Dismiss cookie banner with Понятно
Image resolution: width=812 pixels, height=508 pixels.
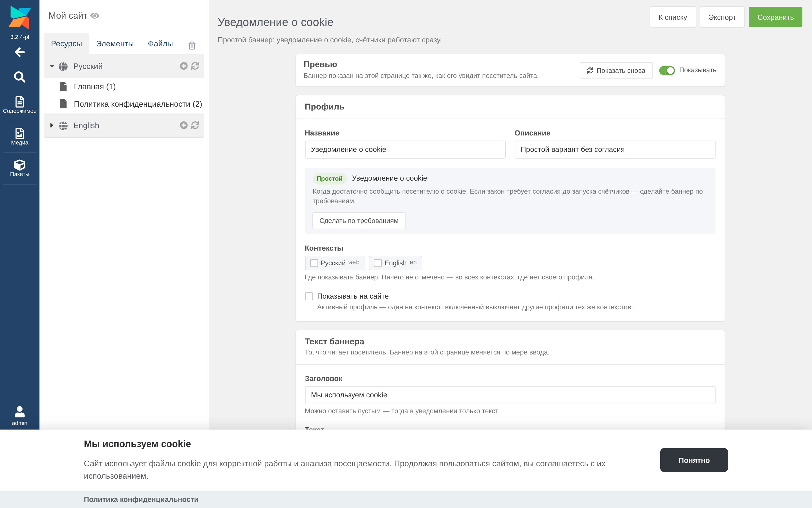(694, 460)
